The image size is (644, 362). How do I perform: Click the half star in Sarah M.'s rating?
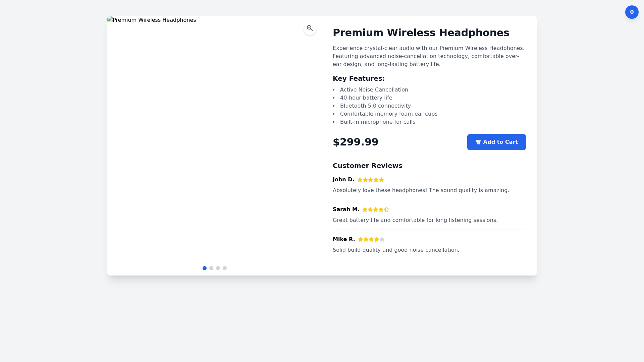click(x=386, y=210)
